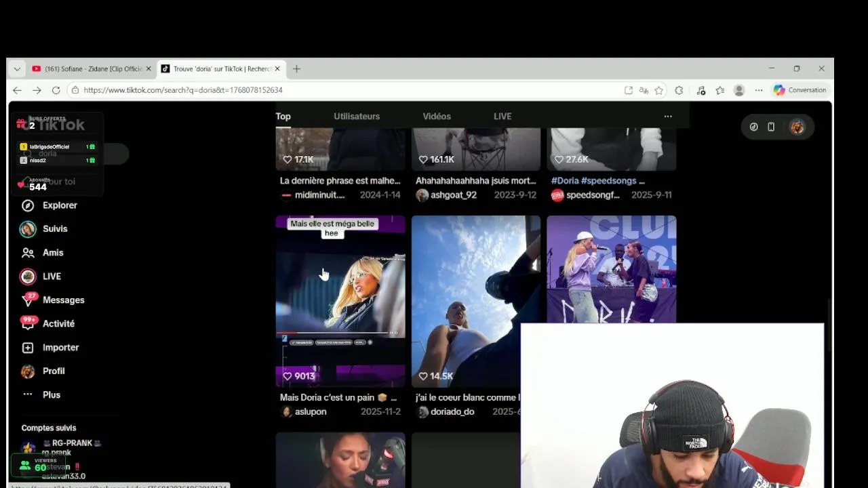Open the asIupon user profile link

[310, 412]
